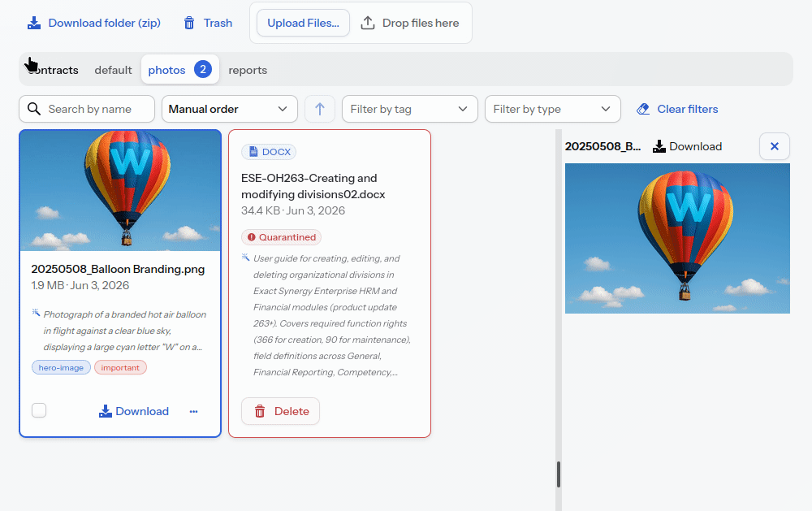Tick the checkbox on Balloon Branding card
The width and height of the screenshot is (812, 511).
point(39,410)
